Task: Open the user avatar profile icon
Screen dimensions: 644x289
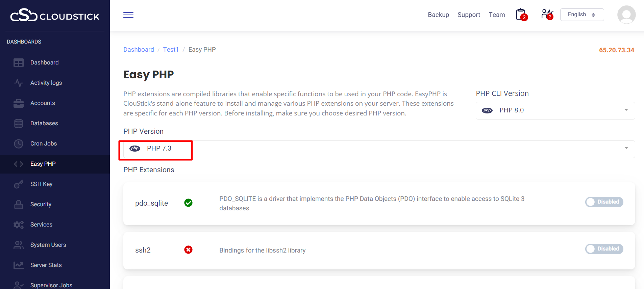Action: [x=626, y=15]
